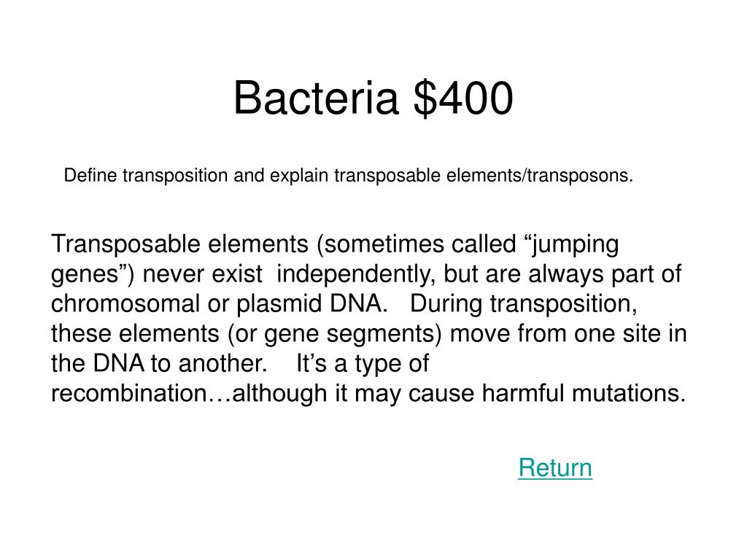Click 'always part of' in second line
The image size is (747, 560).
point(605,275)
